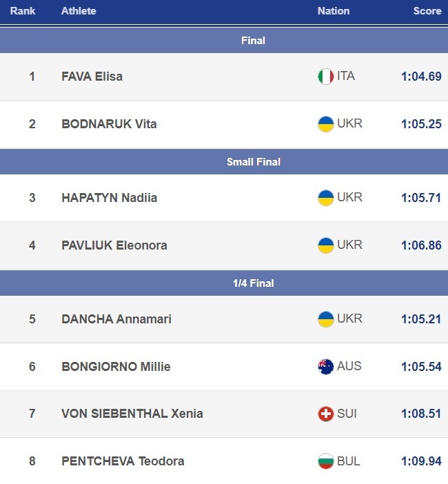Screen dimensions: 448x484
Task: Collapse the 1/4 Final section header
Action: pos(253,283)
